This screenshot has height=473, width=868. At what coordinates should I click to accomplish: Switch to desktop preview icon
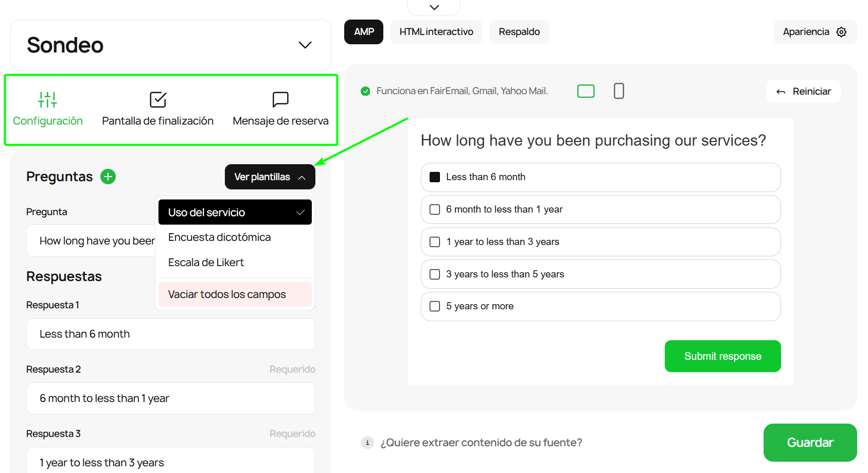click(x=586, y=91)
